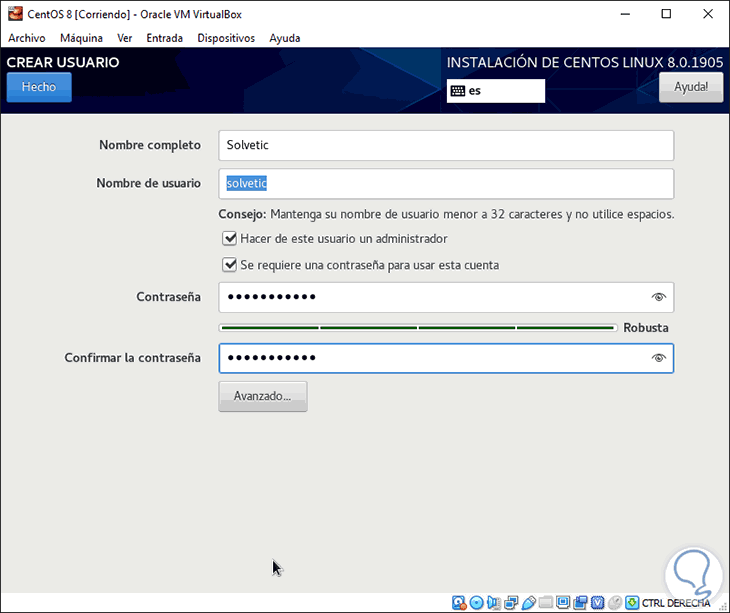730x613 pixels.
Task: Open the Archivo menu
Action: pyautogui.click(x=27, y=38)
